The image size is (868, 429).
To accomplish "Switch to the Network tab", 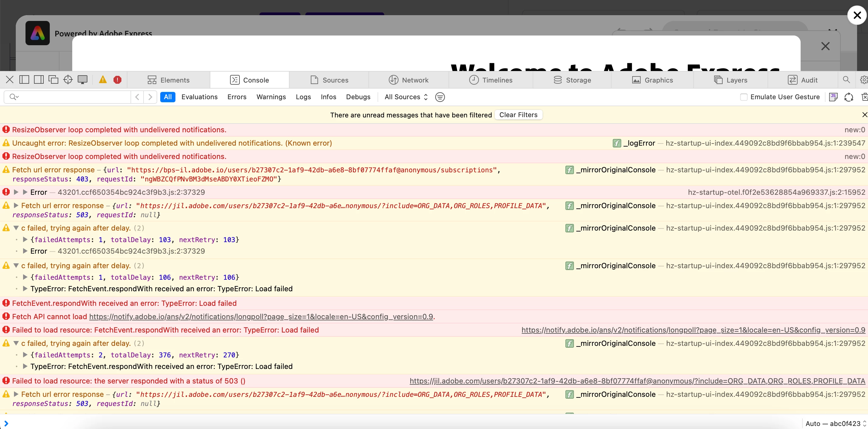I will point(409,80).
